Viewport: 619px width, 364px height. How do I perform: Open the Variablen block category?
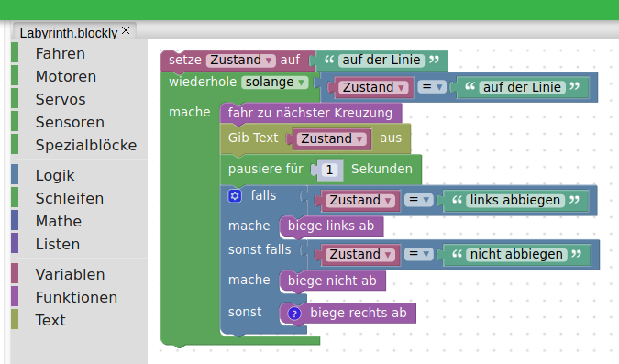tap(79, 274)
